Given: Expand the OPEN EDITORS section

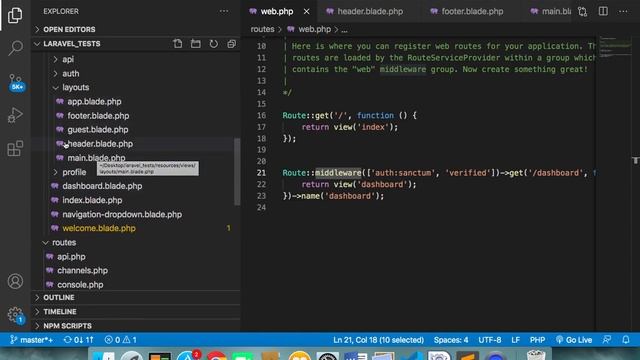Looking at the screenshot, I should [x=135, y=29].
